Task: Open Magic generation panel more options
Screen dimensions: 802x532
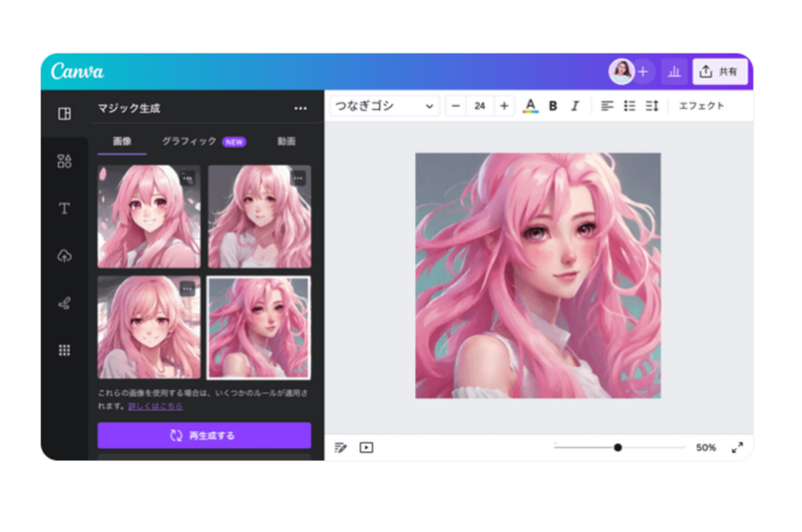Action: pos(301,108)
